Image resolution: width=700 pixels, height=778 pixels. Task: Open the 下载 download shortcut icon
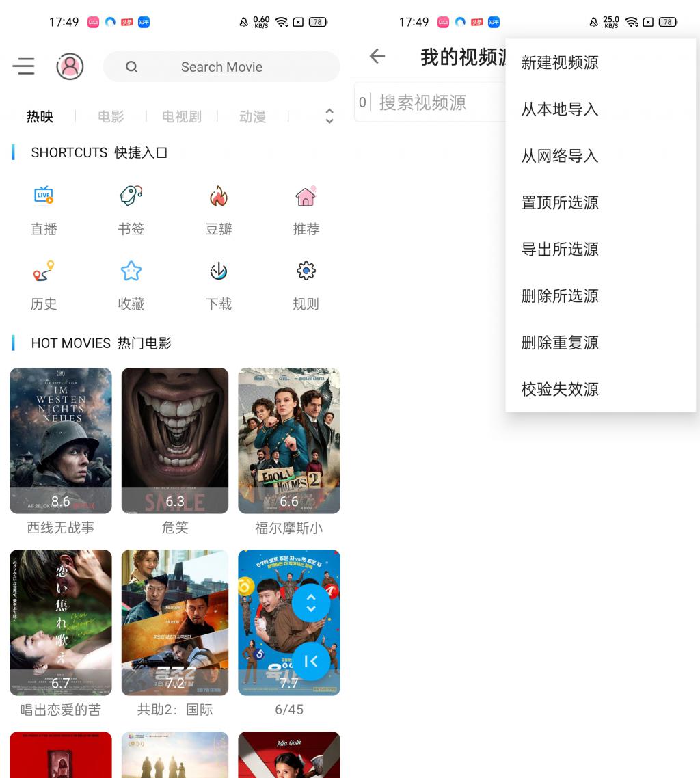(218, 271)
